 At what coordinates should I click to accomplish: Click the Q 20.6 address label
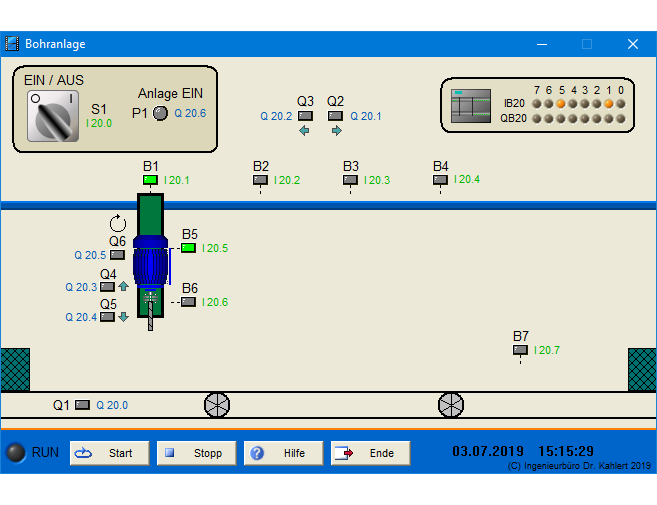coord(190,113)
